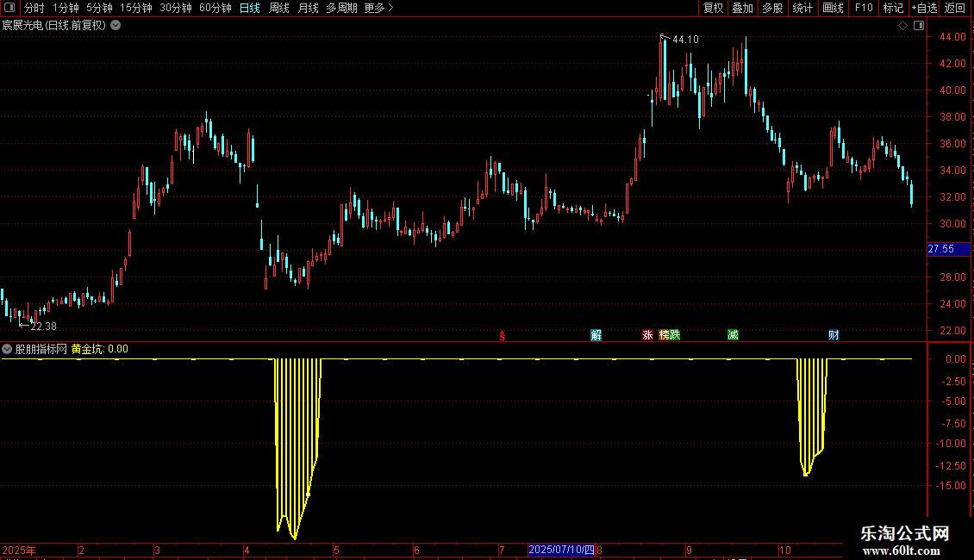Select the 15分钟 period
Image resolution: width=974 pixels, height=560 pixels.
pos(135,8)
